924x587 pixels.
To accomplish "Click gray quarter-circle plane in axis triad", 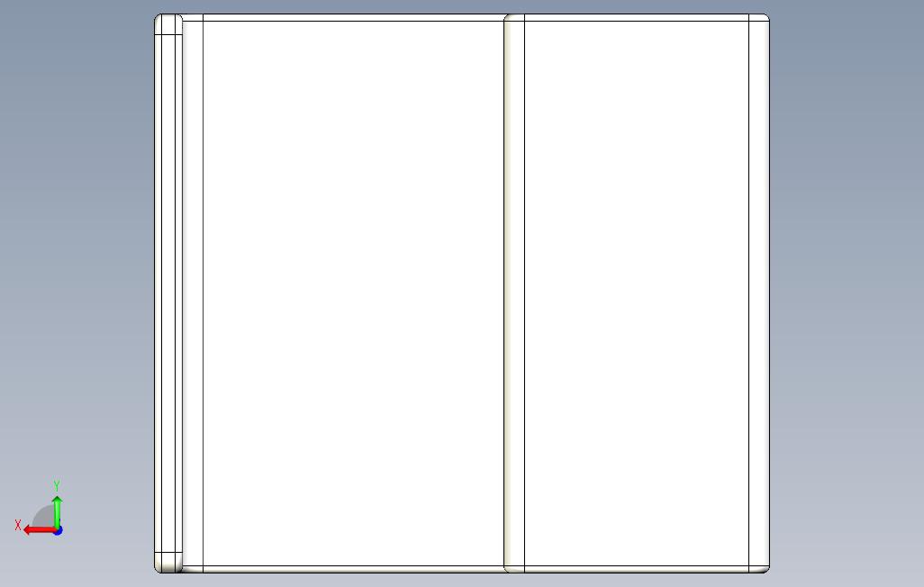I will (43, 518).
